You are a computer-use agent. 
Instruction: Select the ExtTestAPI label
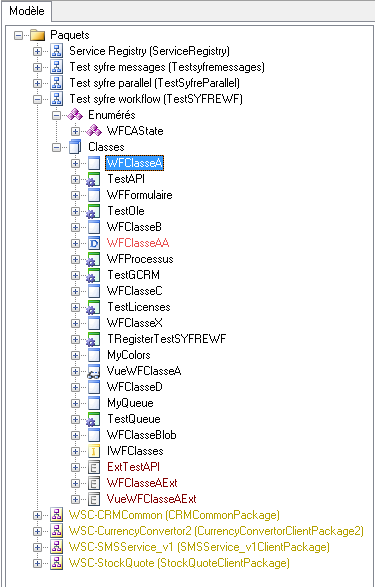(133, 467)
